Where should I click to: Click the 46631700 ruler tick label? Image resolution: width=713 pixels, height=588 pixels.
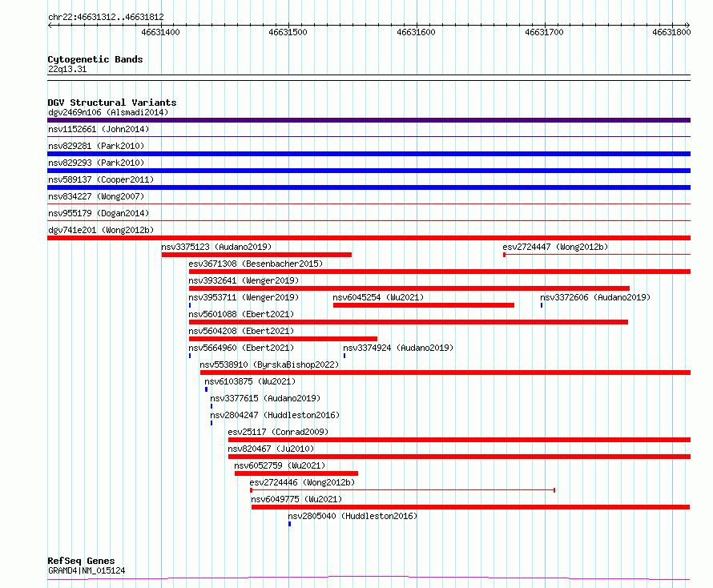pos(544,32)
